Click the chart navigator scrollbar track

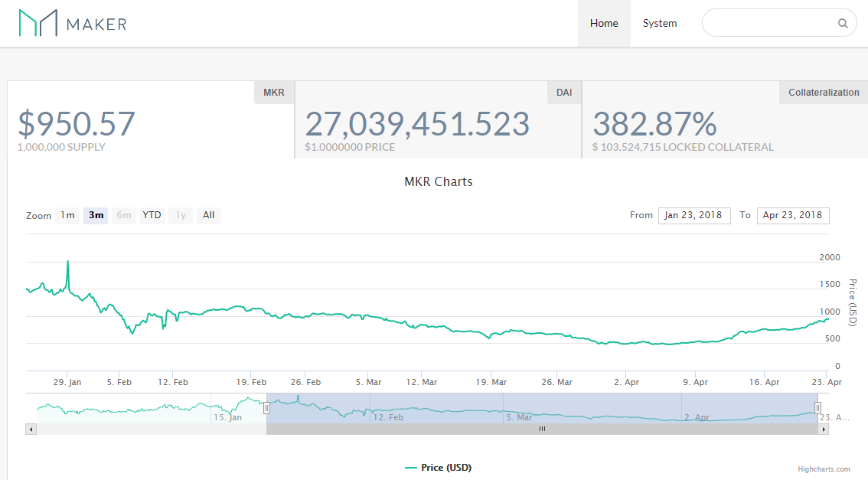[542, 429]
